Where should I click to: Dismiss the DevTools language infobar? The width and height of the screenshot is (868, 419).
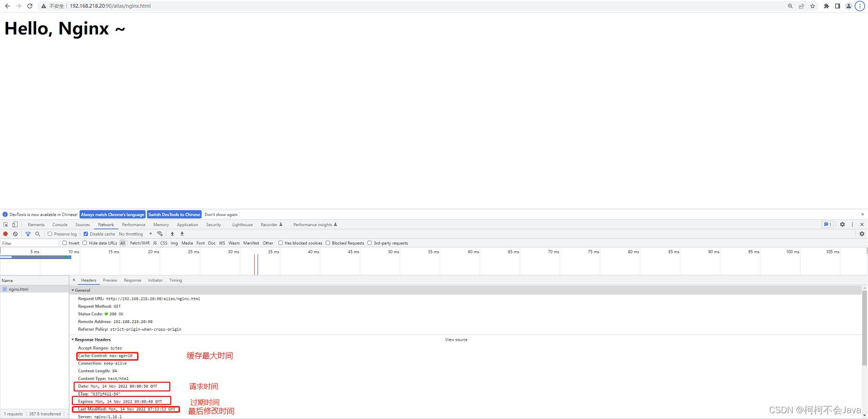point(863,215)
